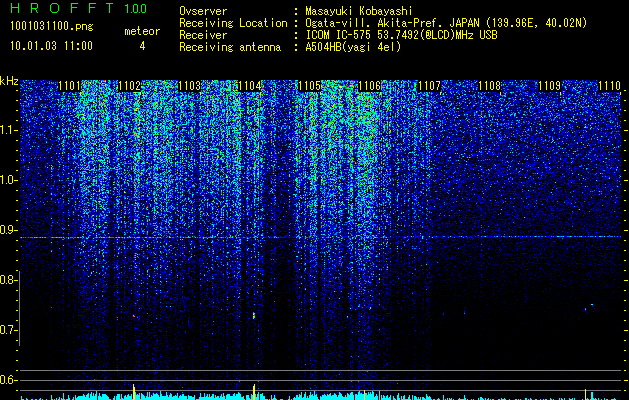Click the 0.6 kHz axis label

point(8,380)
